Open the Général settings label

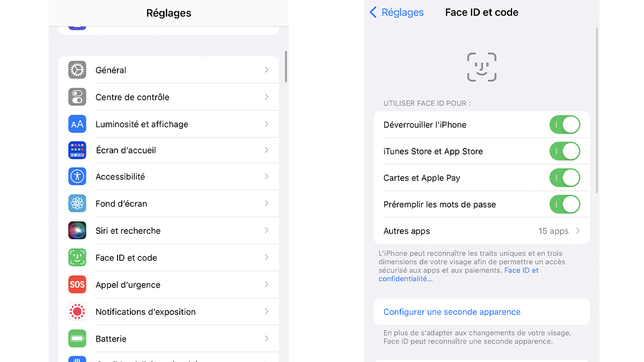(111, 70)
